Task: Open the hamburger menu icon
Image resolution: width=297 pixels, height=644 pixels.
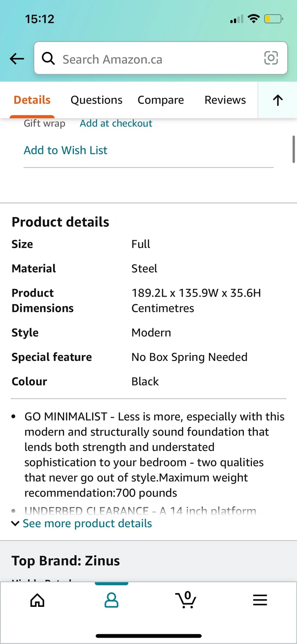Action: pos(260,600)
